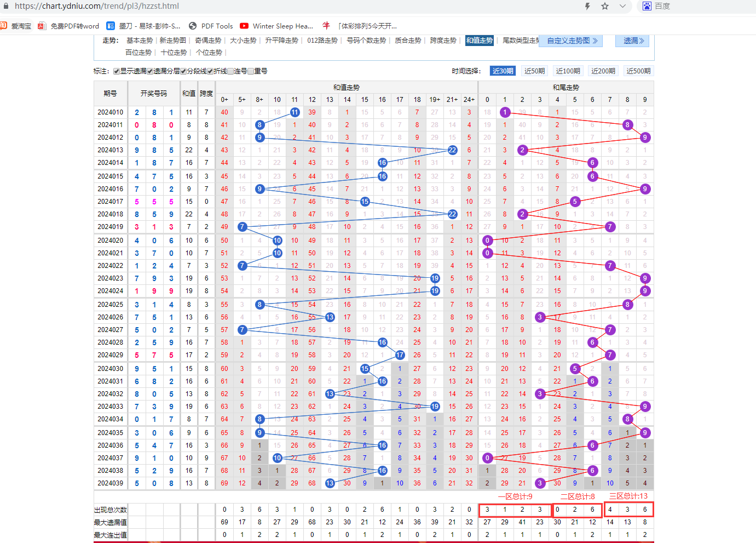Open the address bar dropdown chevron
The width and height of the screenshot is (756, 543).
tap(622, 6)
